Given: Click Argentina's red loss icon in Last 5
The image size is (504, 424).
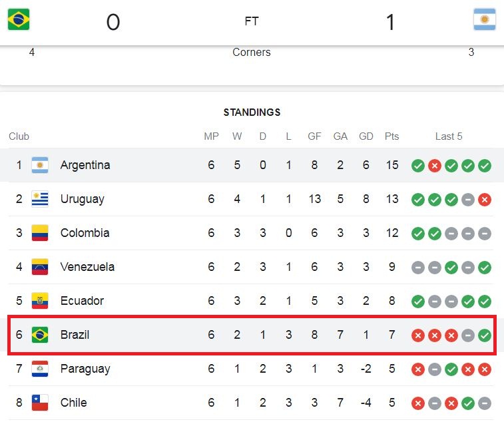Looking at the screenshot, I should click(x=435, y=166).
